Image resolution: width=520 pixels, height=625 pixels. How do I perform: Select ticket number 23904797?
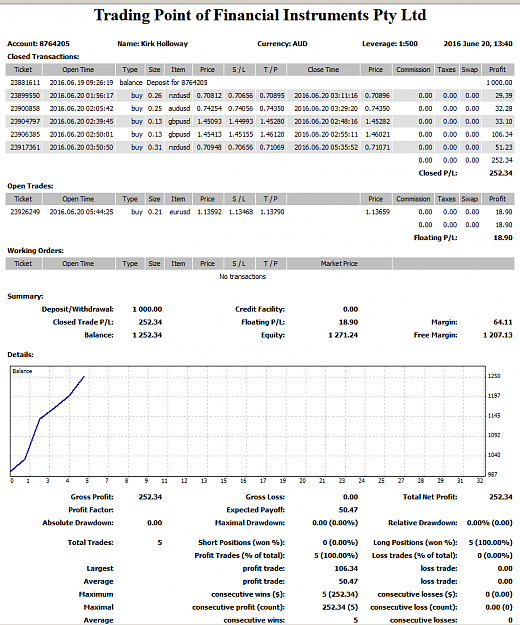click(x=25, y=122)
